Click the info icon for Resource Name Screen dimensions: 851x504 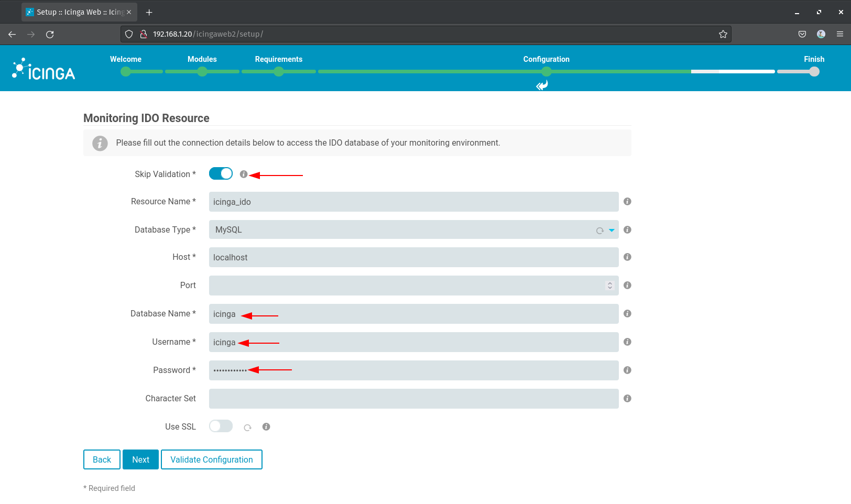click(627, 201)
